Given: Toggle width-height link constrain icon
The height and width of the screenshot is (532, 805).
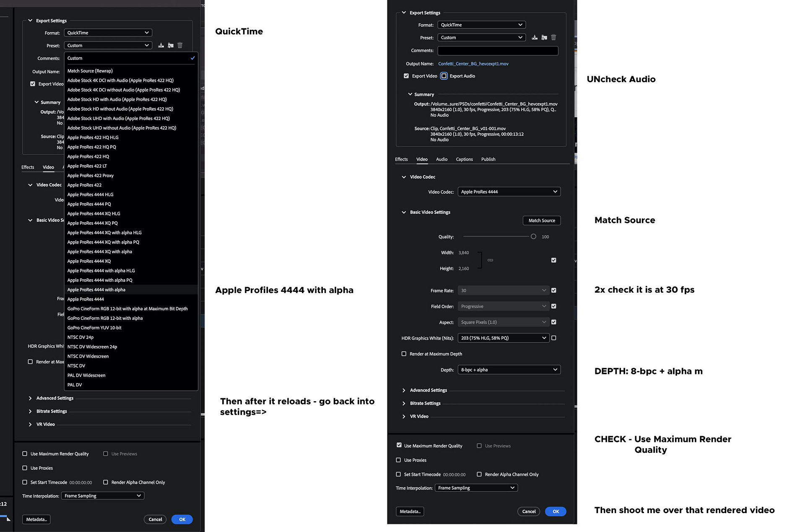Looking at the screenshot, I should pos(490,260).
